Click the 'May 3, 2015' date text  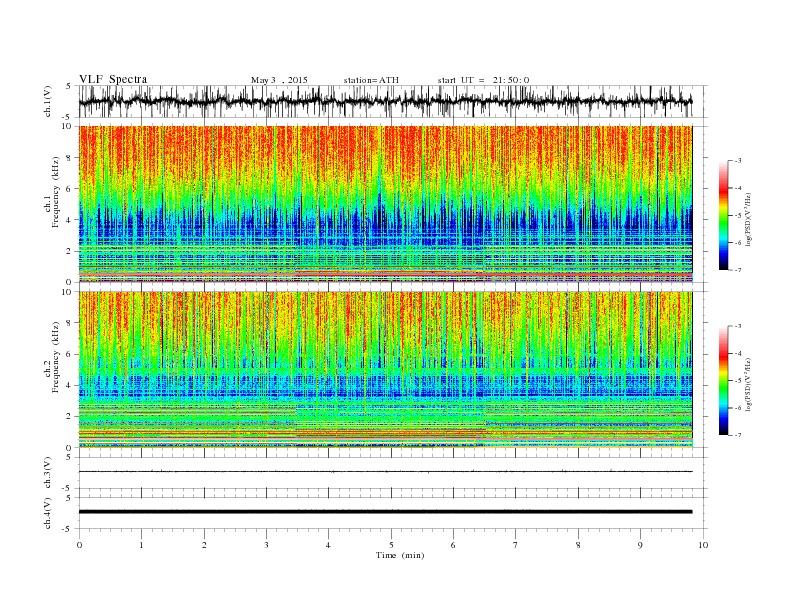click(279, 80)
